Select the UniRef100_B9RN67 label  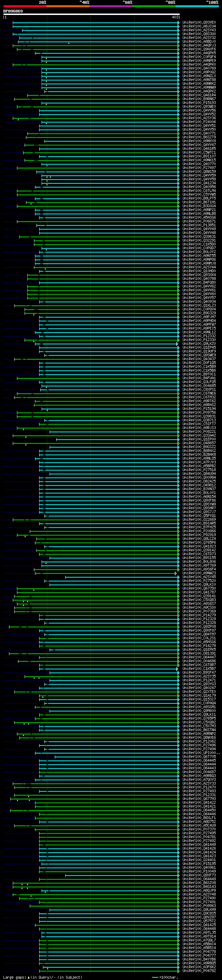(199, 99)
